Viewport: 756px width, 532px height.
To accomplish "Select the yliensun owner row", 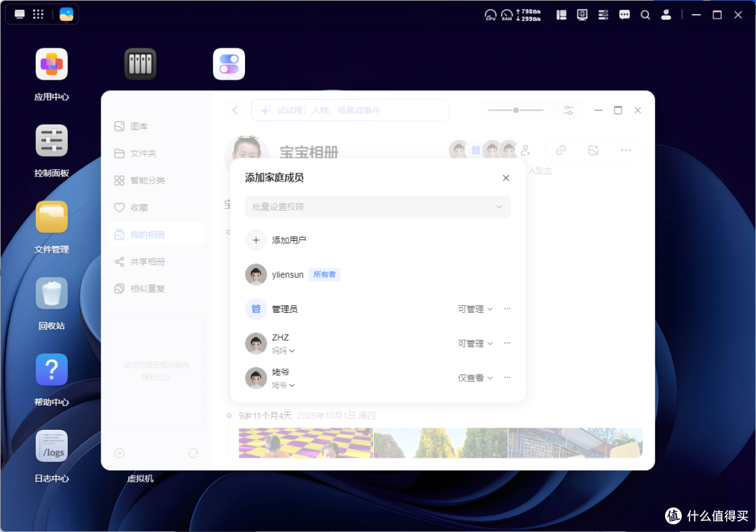I will coord(377,274).
